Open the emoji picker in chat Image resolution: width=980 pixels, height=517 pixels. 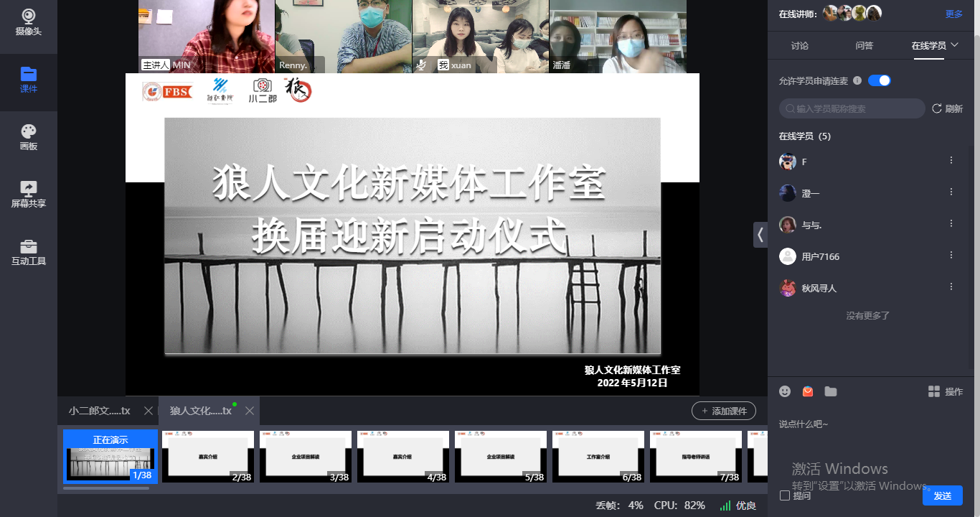coord(785,391)
